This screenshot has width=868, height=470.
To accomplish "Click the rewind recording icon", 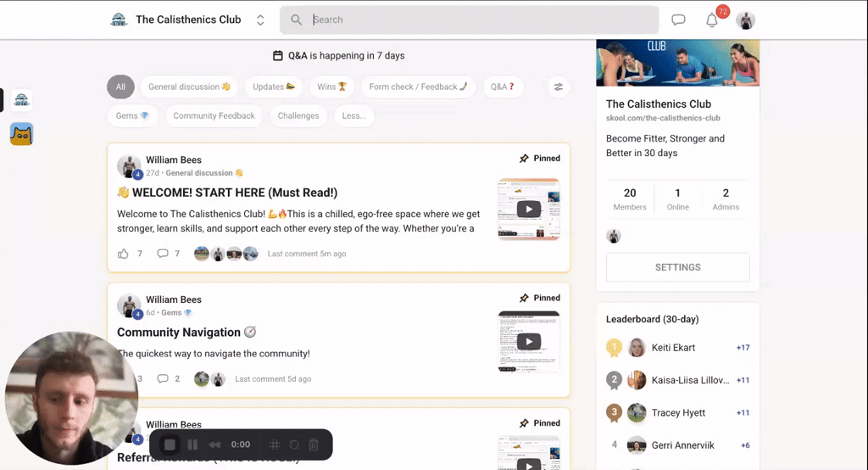I will click(x=214, y=445).
